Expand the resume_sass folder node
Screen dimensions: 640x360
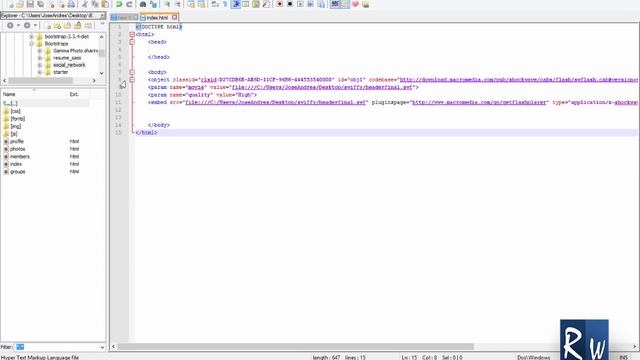pyautogui.click(x=40, y=58)
